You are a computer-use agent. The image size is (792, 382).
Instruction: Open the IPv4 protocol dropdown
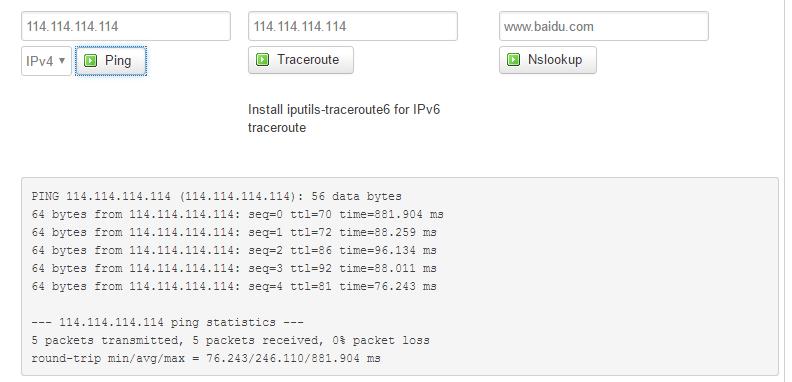click(x=46, y=61)
